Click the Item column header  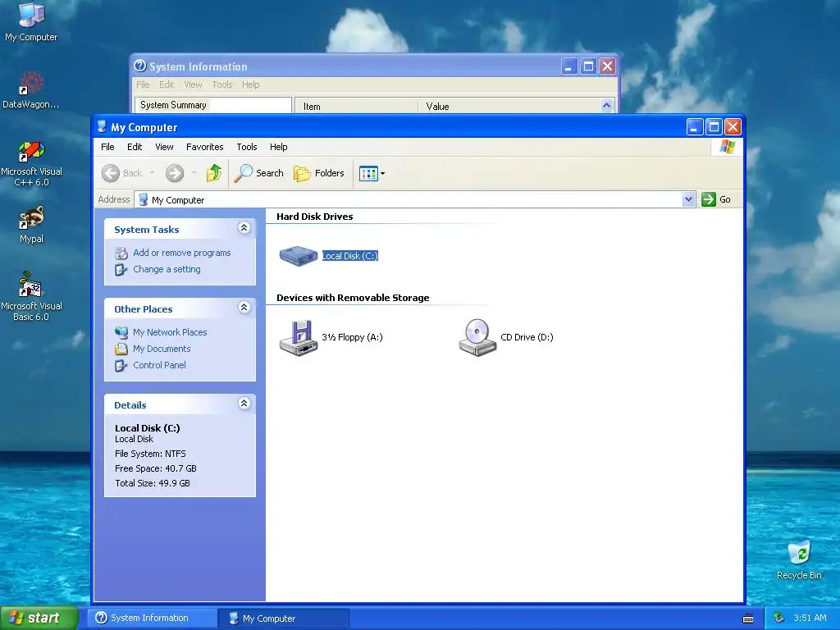[356, 106]
